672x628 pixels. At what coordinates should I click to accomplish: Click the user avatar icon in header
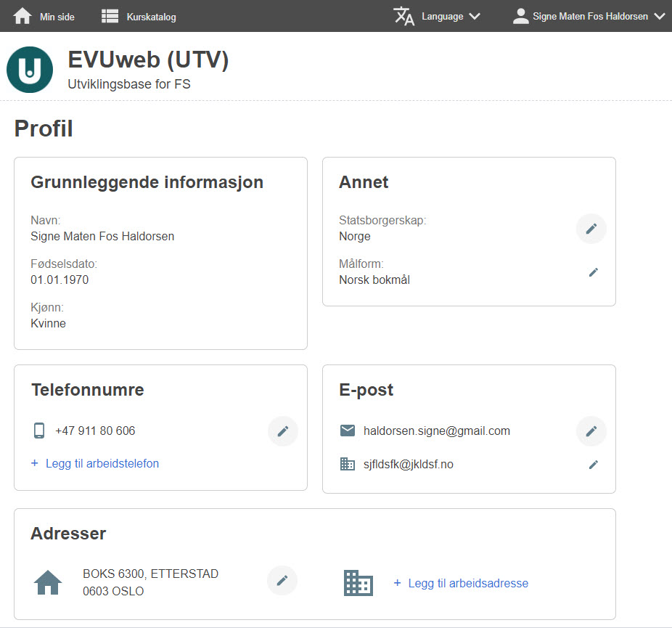coord(521,16)
